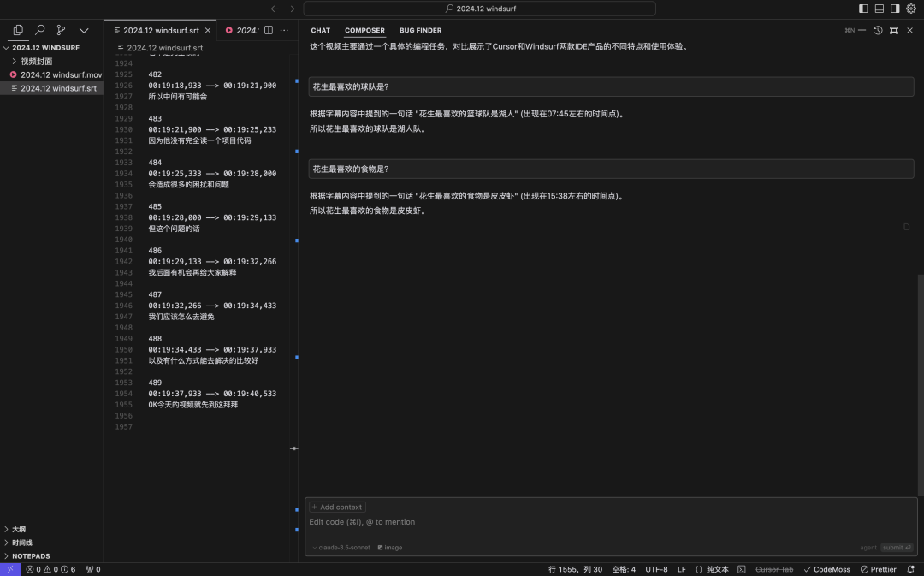The width and height of the screenshot is (924, 576).
Task: Switch to the CHAT tab
Action: pyautogui.click(x=321, y=31)
